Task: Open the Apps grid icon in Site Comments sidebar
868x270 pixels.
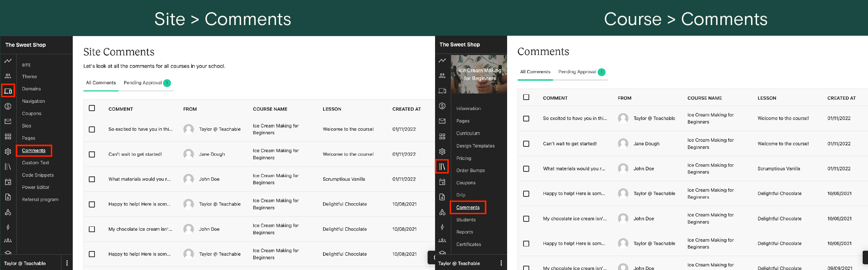Action: pos(8,136)
